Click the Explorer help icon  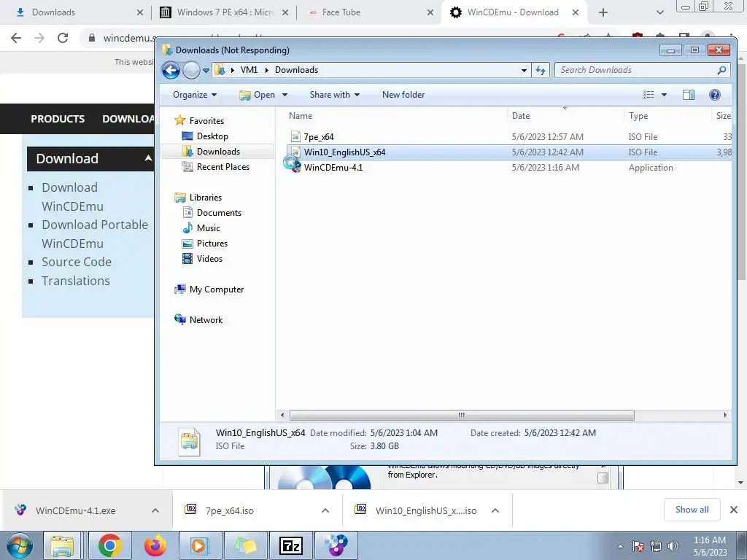(x=714, y=95)
